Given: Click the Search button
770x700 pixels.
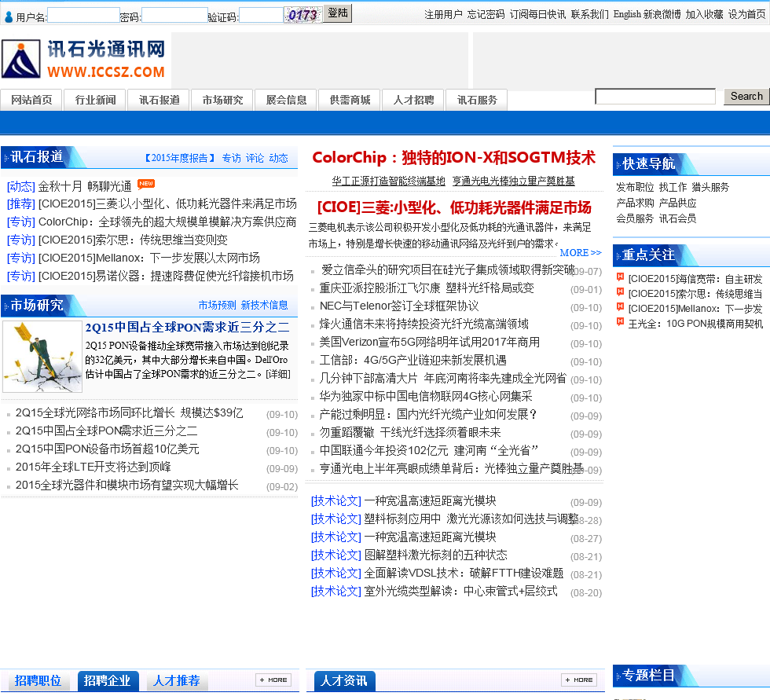Looking at the screenshot, I should [746, 96].
